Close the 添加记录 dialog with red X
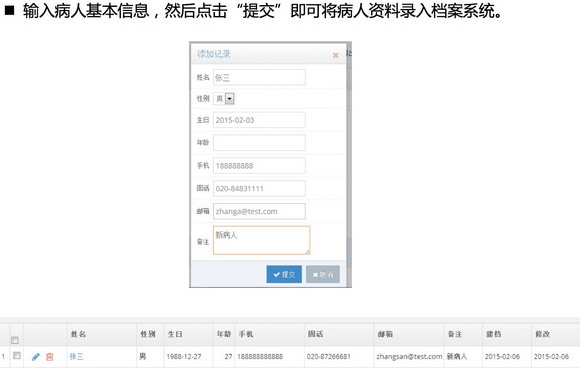 click(x=335, y=55)
